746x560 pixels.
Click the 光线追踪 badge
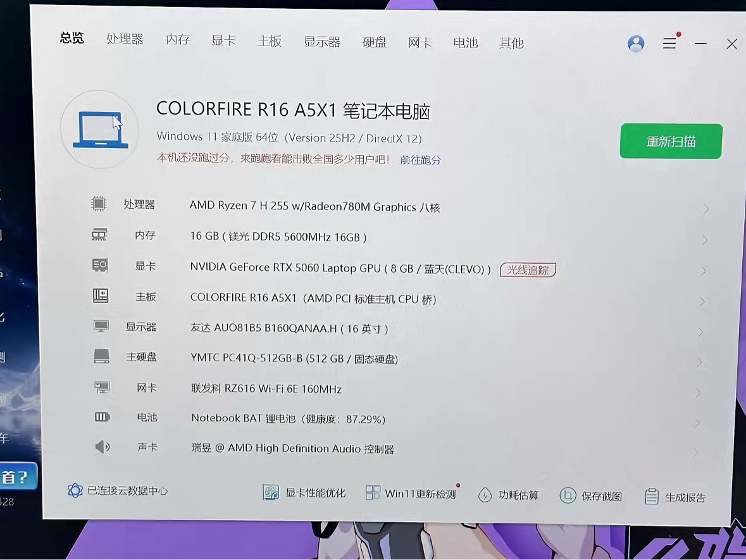point(528,270)
